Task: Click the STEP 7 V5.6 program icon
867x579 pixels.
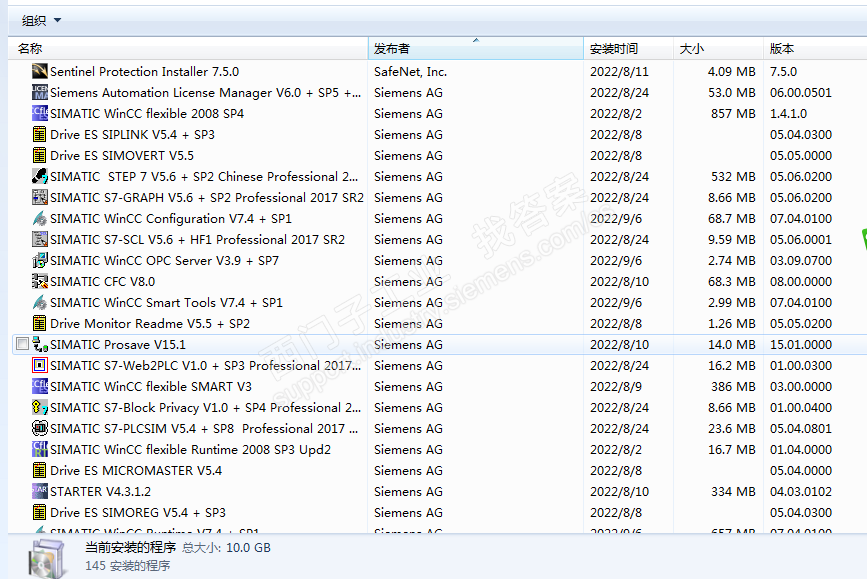Action: pos(40,176)
